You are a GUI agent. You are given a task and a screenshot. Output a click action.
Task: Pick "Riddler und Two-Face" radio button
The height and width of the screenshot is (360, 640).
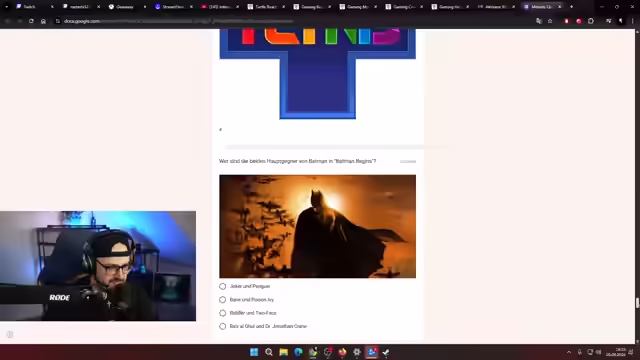click(222, 313)
